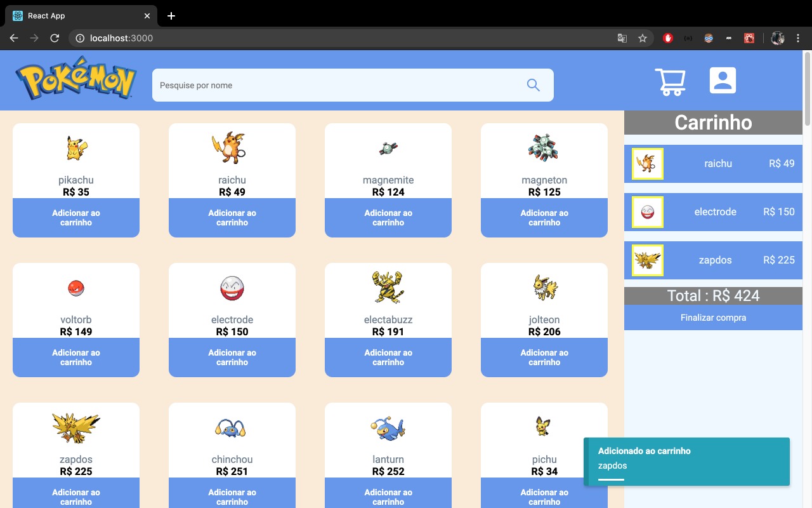Viewport: 812px width, 508px height.
Task: Click the search magnifier icon
Action: tap(534, 85)
